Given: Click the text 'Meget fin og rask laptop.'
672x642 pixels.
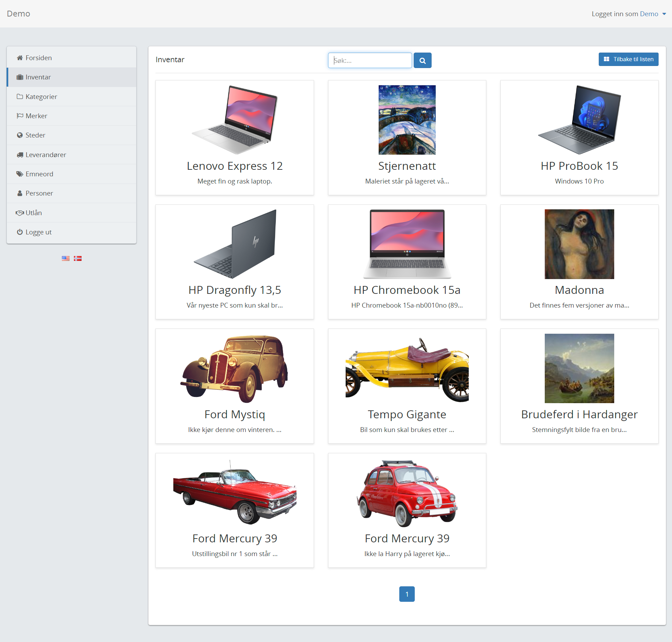Looking at the screenshot, I should coord(235,181).
